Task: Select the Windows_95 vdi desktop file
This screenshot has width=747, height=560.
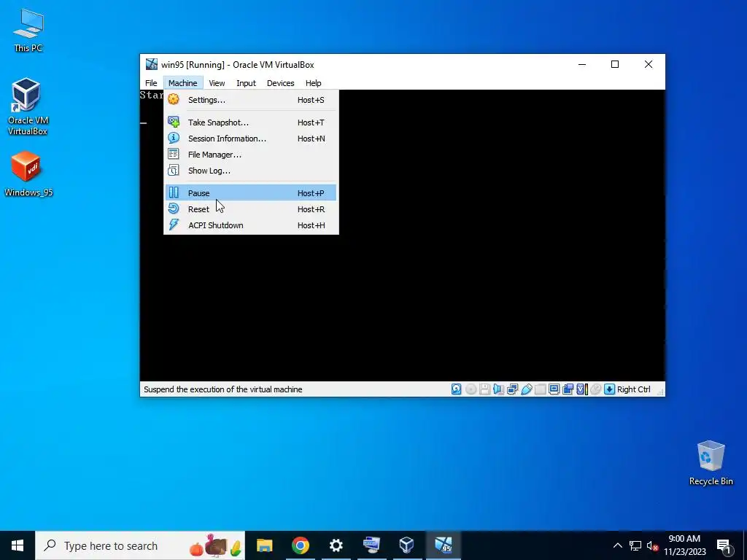Action: (x=28, y=174)
